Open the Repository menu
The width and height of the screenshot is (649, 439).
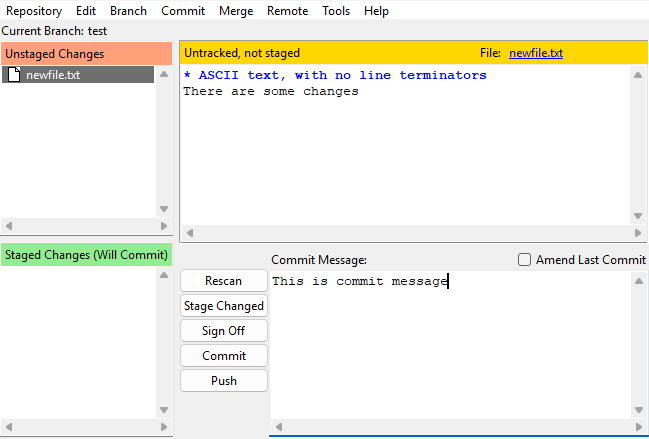coord(34,11)
